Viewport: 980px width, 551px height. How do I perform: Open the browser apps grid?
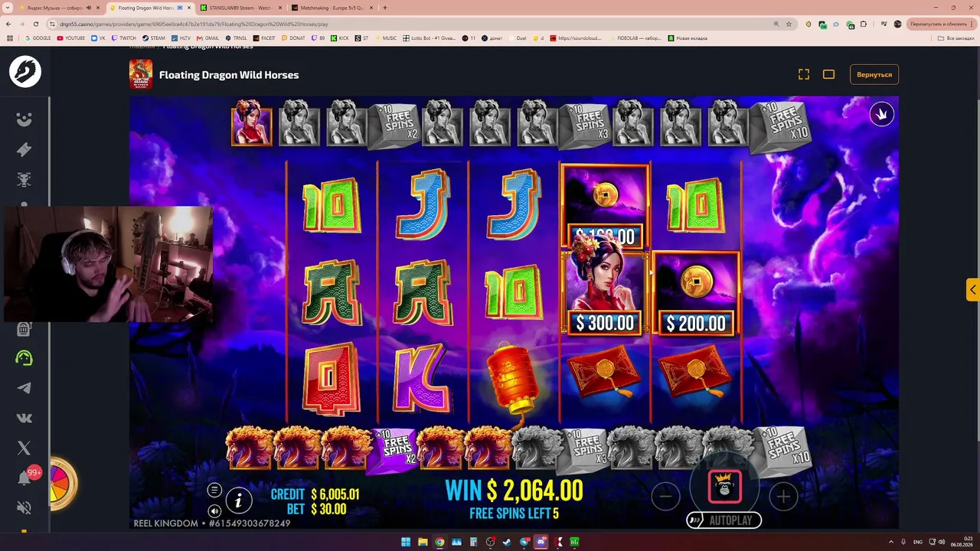[10, 38]
